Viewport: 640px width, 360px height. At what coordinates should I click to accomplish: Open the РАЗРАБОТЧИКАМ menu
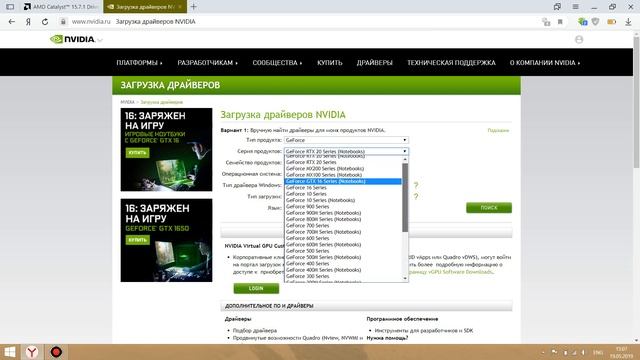pyautogui.click(x=207, y=62)
